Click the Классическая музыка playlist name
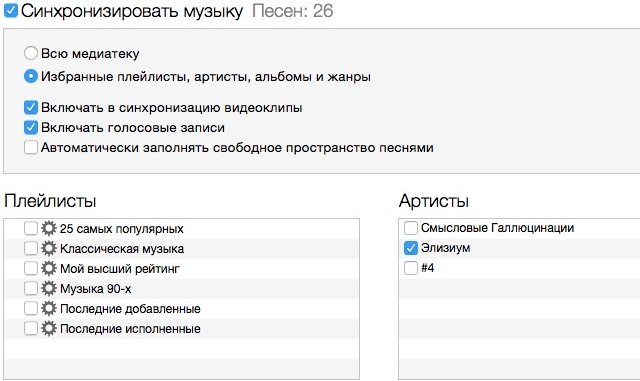Image resolution: width=640 pixels, height=381 pixels. pyautogui.click(x=122, y=249)
